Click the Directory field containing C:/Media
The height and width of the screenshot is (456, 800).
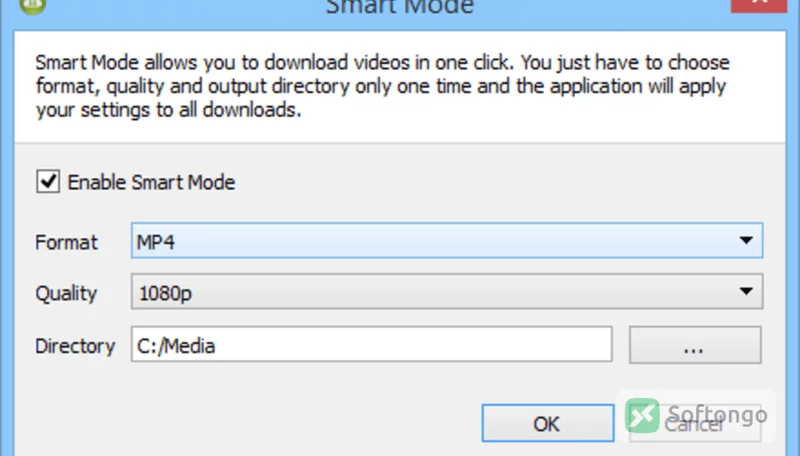(371, 345)
